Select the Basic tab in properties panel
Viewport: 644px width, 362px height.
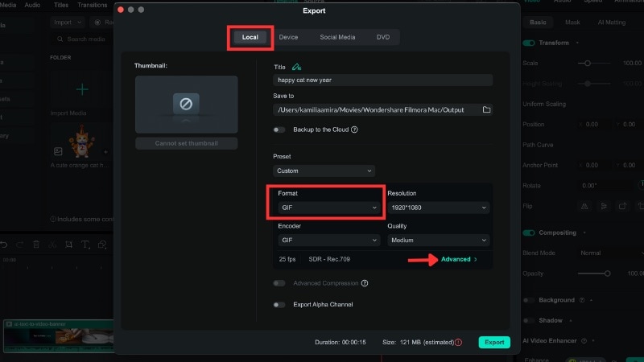(538, 23)
